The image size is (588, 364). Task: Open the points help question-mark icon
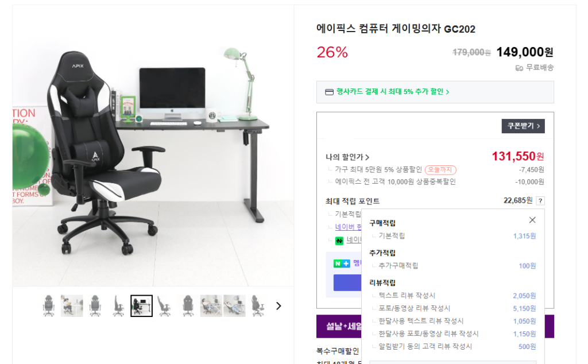pyautogui.click(x=540, y=201)
